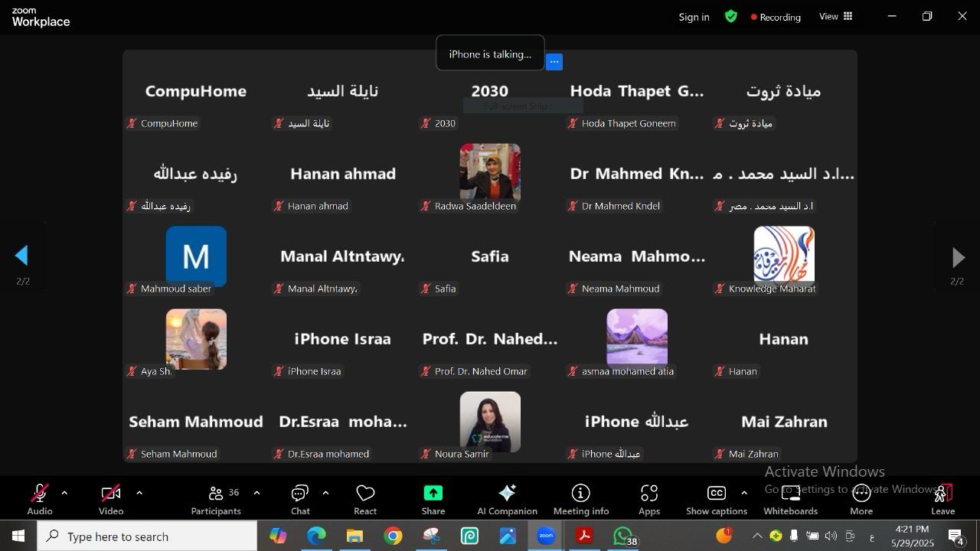
Task: Click the green encryption shield icon
Action: tap(731, 16)
